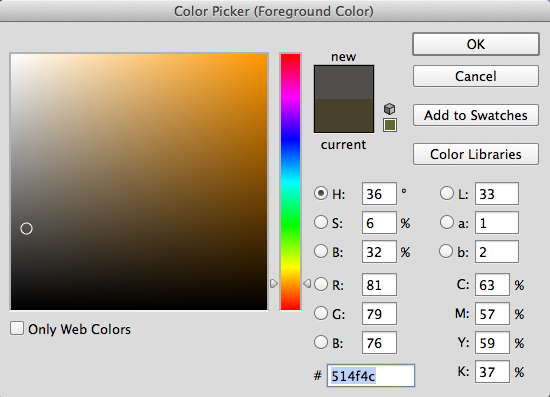Select the H hue radio button
The width and height of the screenshot is (550, 397).
tap(321, 193)
